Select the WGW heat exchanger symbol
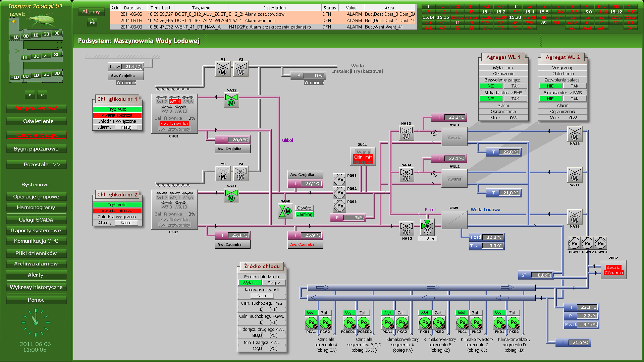Screen dimensions: 644x362 pyautogui.click(x=454, y=220)
